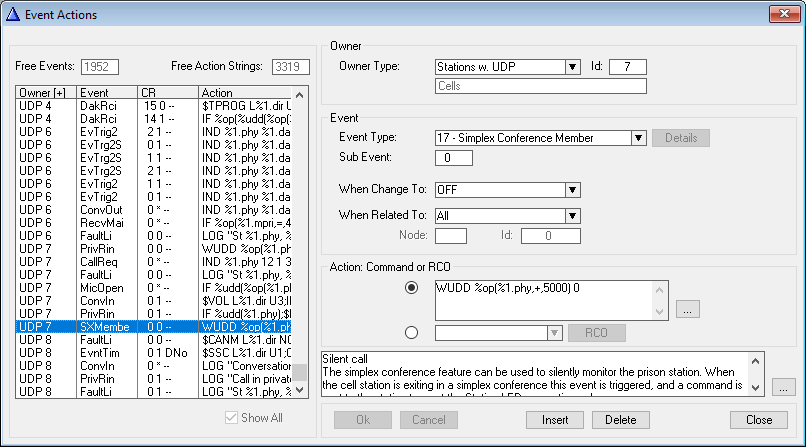This screenshot has width=806, height=447.
Task: Expand the Owner Type dropdown
Action: click(572, 67)
